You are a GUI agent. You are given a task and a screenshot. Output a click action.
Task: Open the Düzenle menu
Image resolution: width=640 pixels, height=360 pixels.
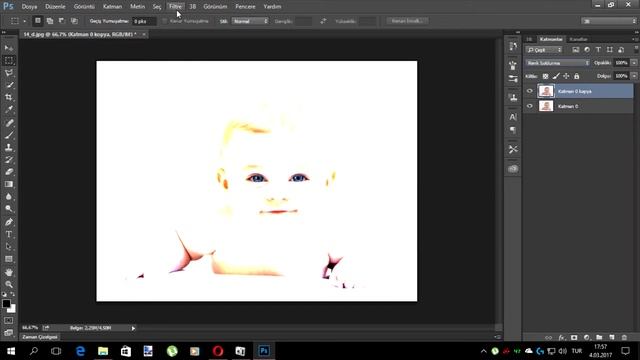(55, 7)
